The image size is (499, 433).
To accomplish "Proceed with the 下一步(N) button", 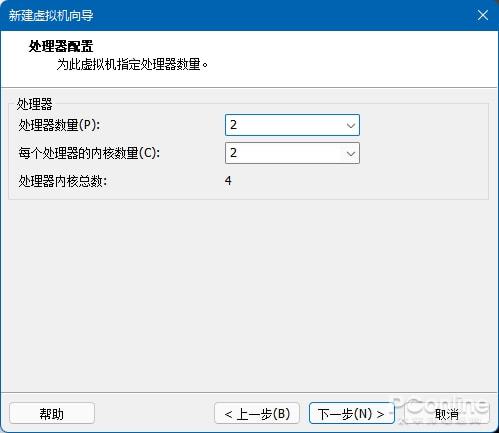I will (x=352, y=413).
